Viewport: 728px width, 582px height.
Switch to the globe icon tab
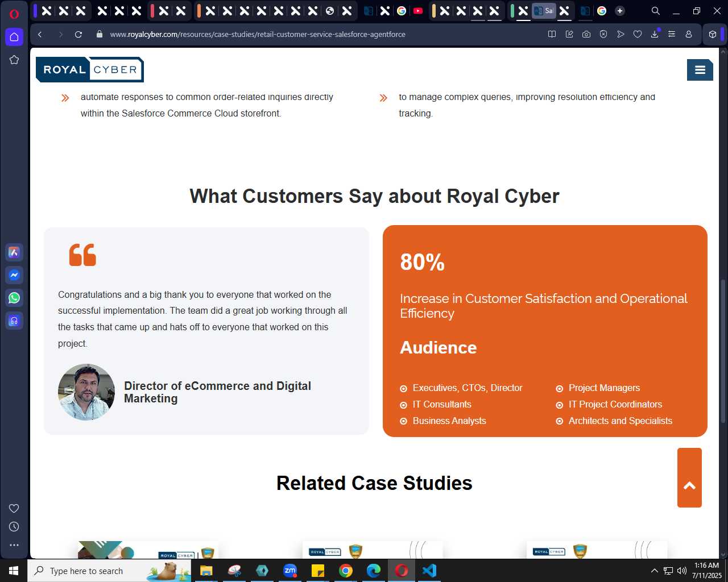330,11
